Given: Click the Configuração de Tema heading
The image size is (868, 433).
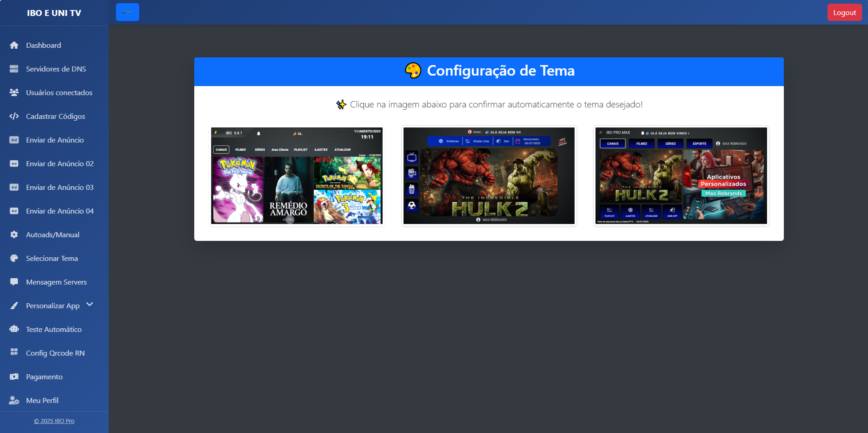Looking at the screenshot, I should tap(501, 71).
